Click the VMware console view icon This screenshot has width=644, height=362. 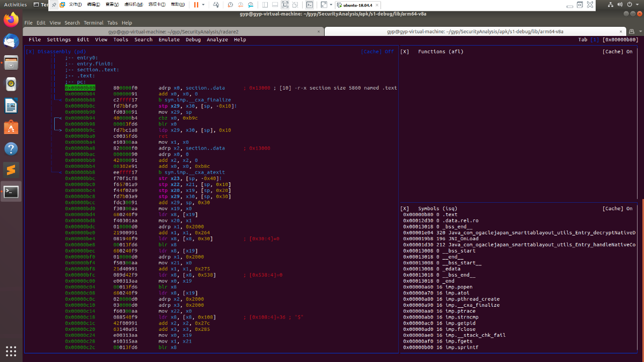point(310,4)
